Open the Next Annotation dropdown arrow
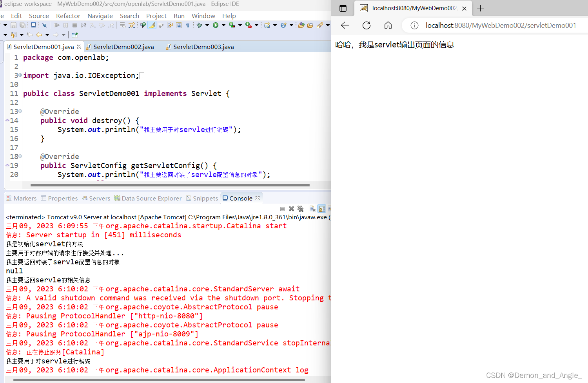Viewport: 588px width, 383px height. pyautogui.click(x=22, y=35)
